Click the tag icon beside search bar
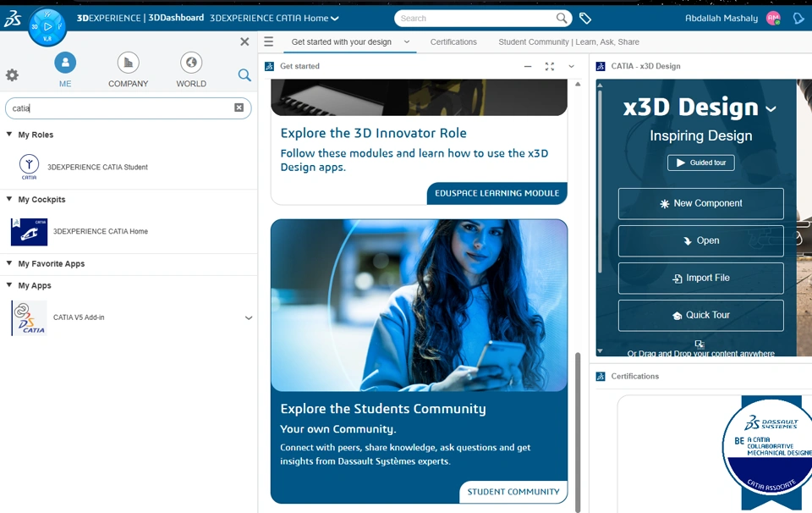 coord(585,19)
